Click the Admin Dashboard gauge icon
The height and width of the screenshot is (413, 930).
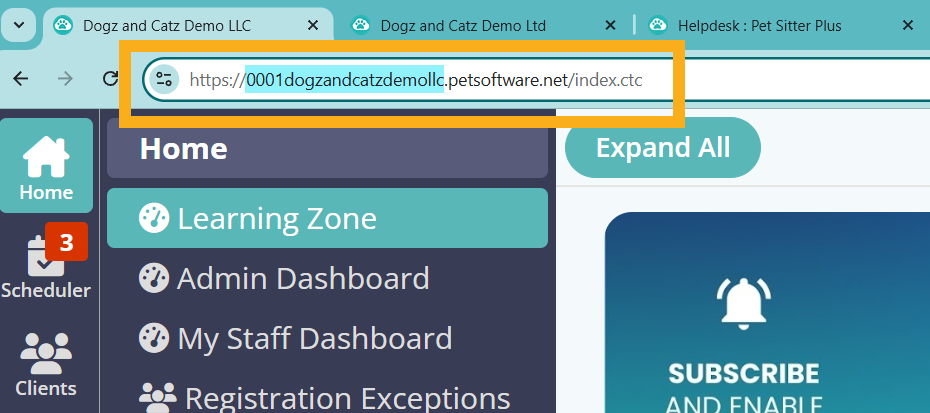154,278
